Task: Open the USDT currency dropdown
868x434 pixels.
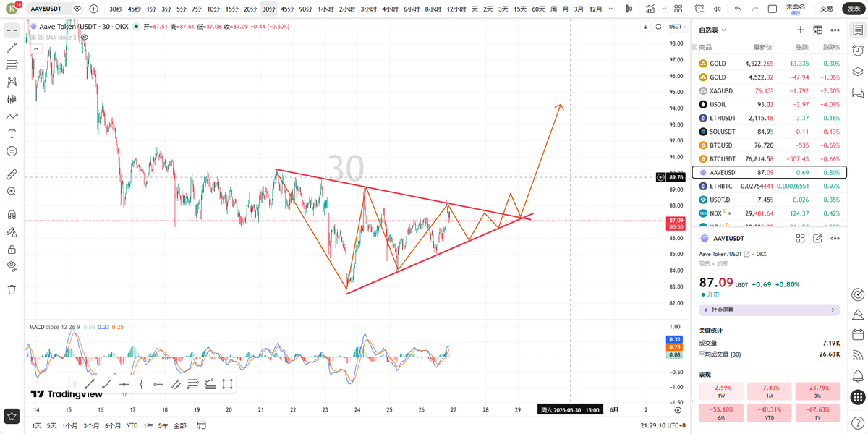Action: pyautogui.click(x=678, y=26)
